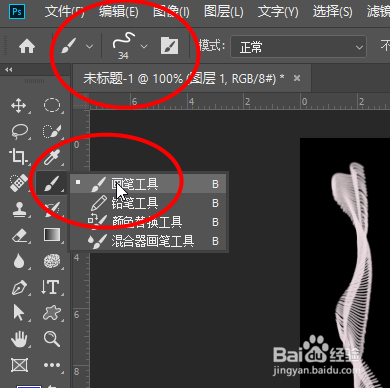This screenshot has height=388, width=390.
Task: Open the brush preset picker size 34
Action: [x=124, y=46]
